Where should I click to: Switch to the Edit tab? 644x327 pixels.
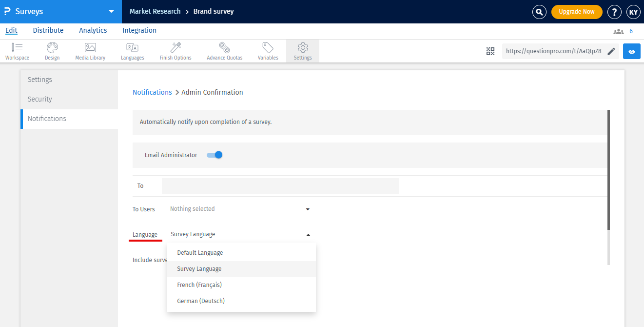tap(11, 30)
